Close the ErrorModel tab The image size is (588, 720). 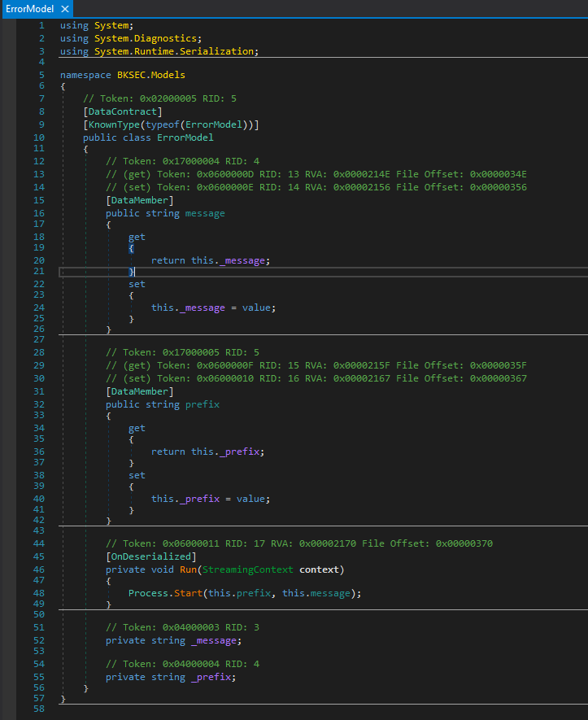coord(64,9)
